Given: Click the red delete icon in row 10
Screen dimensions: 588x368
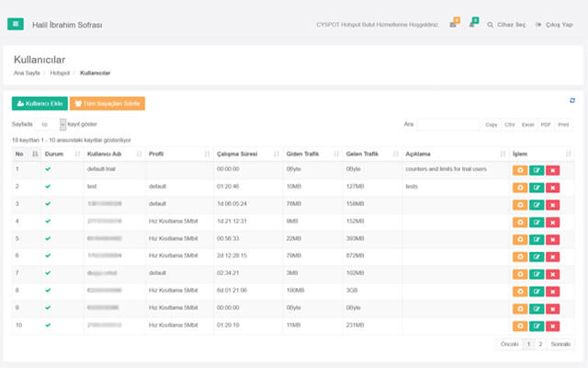Looking at the screenshot, I should (552, 325).
